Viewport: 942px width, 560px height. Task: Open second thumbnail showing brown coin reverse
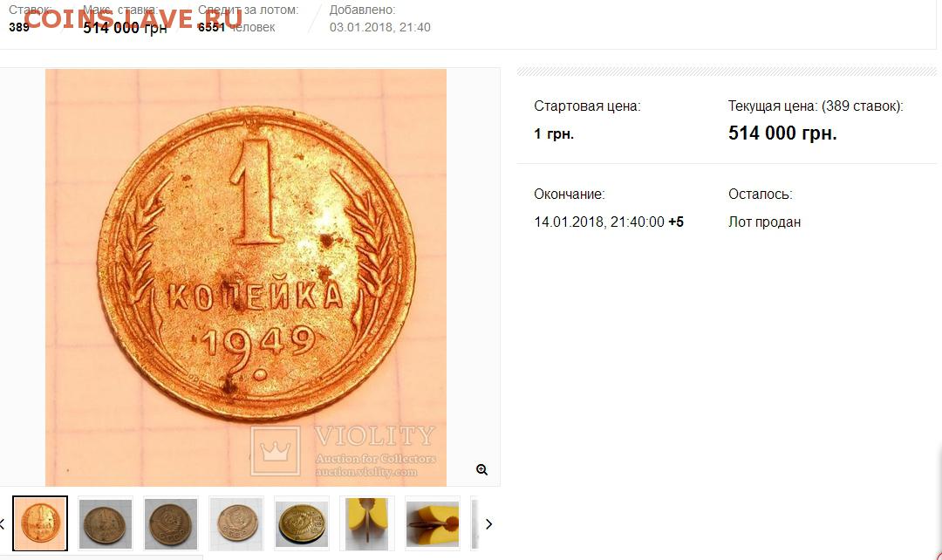pos(106,523)
